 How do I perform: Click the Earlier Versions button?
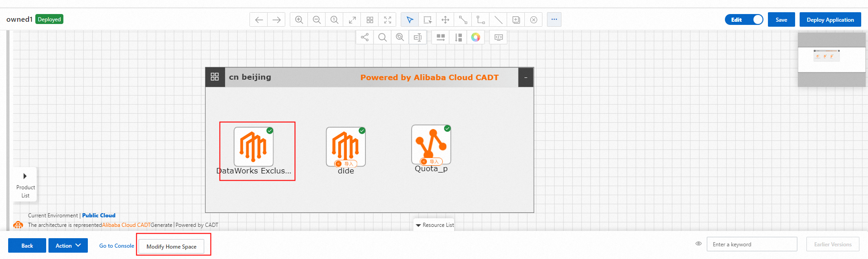click(833, 244)
